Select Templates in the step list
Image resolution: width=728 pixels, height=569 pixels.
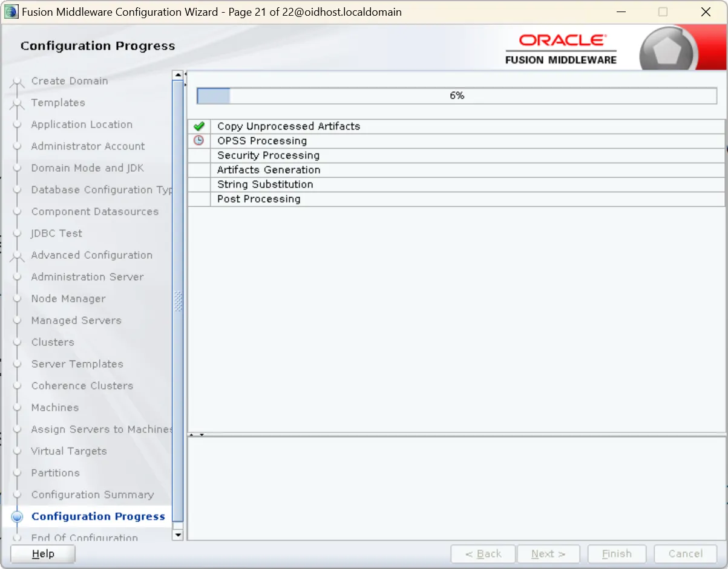(58, 103)
